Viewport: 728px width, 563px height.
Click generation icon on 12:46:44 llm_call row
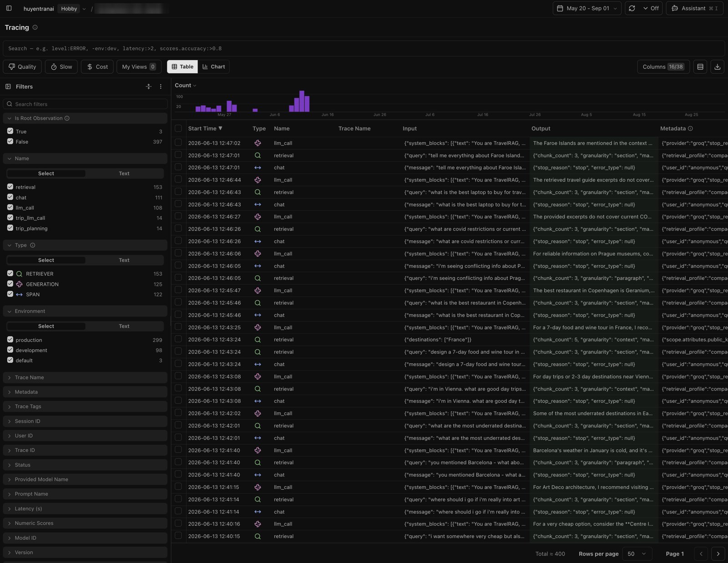[258, 180]
